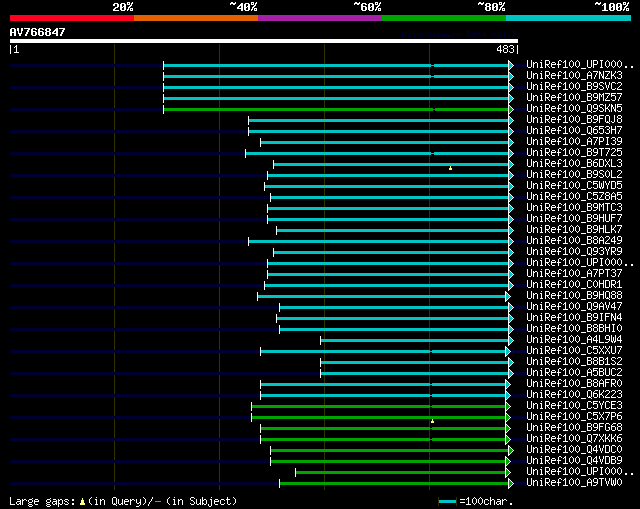Select the UniRef100_B9HLK7 label
Image resolution: width=640 pixels, height=509 pixels.
(x=574, y=230)
